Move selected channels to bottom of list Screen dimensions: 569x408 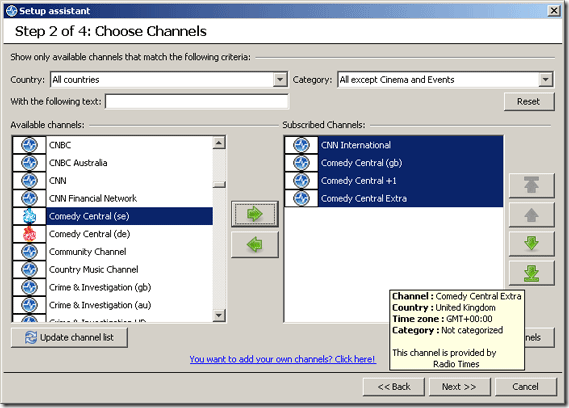point(532,273)
